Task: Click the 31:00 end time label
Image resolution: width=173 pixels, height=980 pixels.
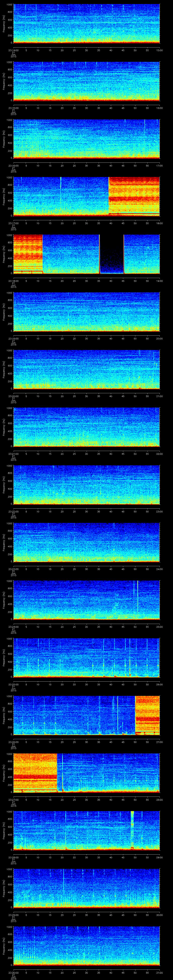Action: click(x=159, y=972)
